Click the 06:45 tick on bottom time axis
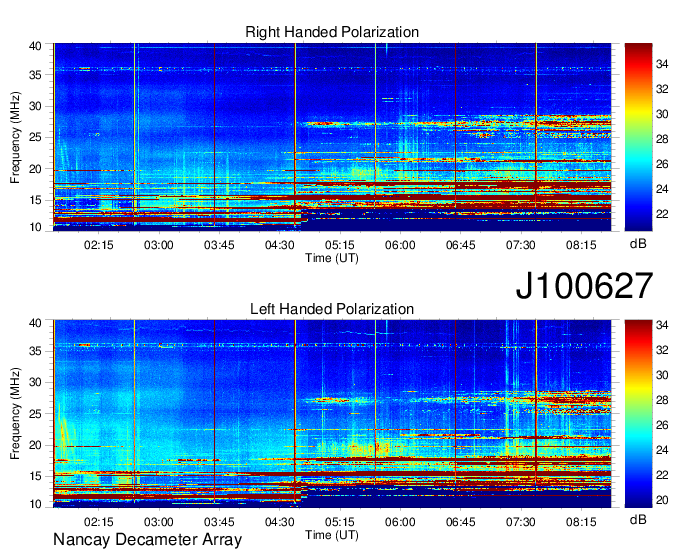The height and width of the screenshot is (552, 680). click(461, 522)
